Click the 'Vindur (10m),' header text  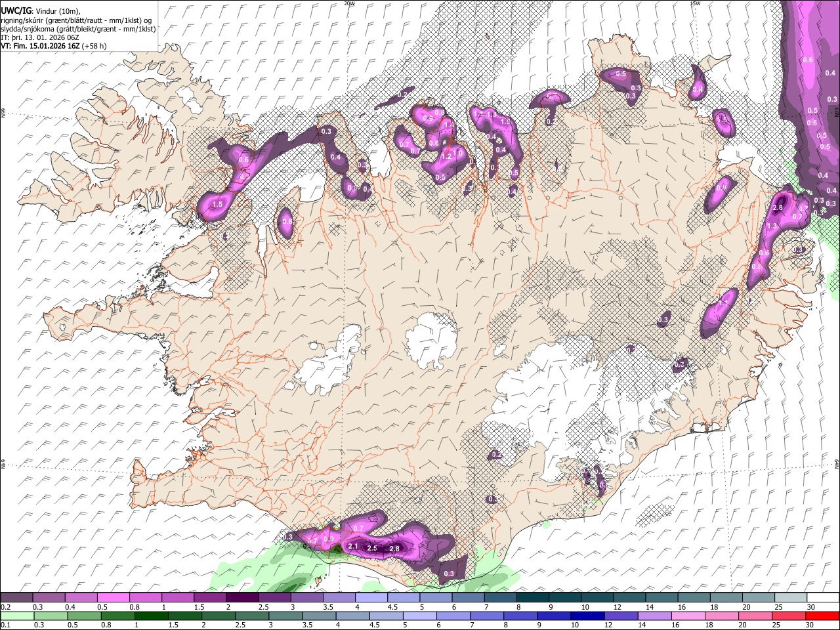(x=58, y=11)
